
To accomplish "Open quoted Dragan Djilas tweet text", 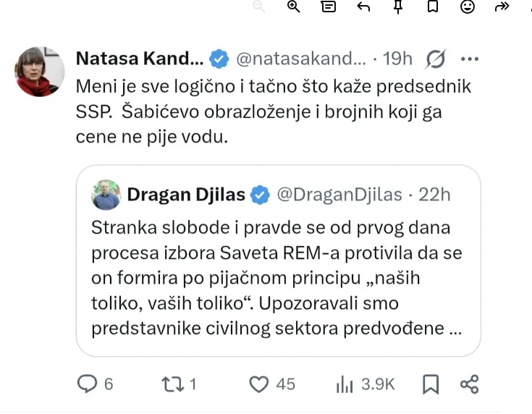I will [276, 278].
